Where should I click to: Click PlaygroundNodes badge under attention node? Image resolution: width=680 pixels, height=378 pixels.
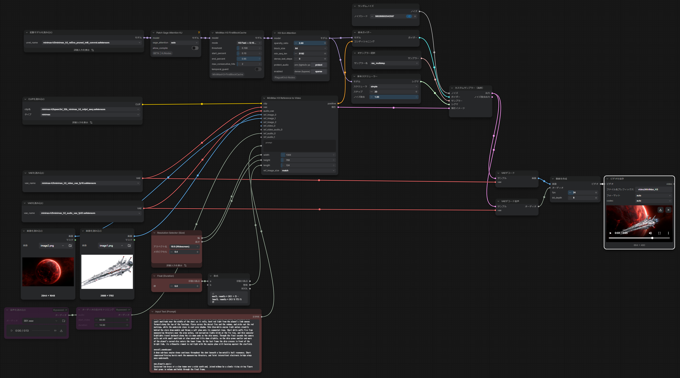pyautogui.click(x=284, y=78)
